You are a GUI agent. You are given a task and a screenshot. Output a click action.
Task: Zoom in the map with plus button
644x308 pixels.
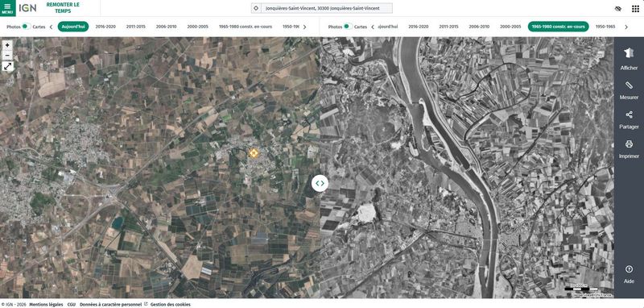(7, 45)
